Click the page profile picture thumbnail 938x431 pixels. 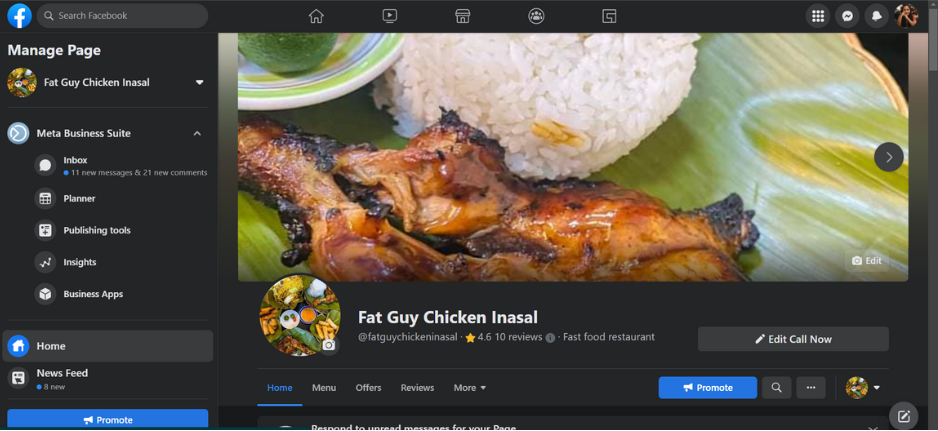[300, 315]
